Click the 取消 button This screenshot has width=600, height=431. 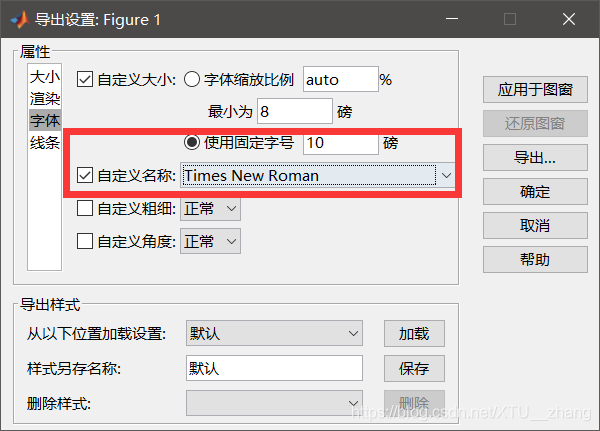(x=535, y=226)
